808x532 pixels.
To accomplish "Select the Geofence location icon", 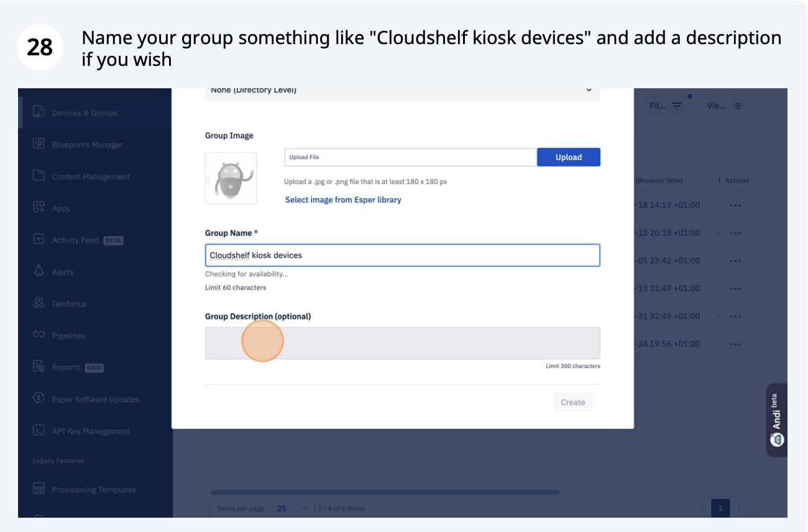I will click(x=39, y=303).
